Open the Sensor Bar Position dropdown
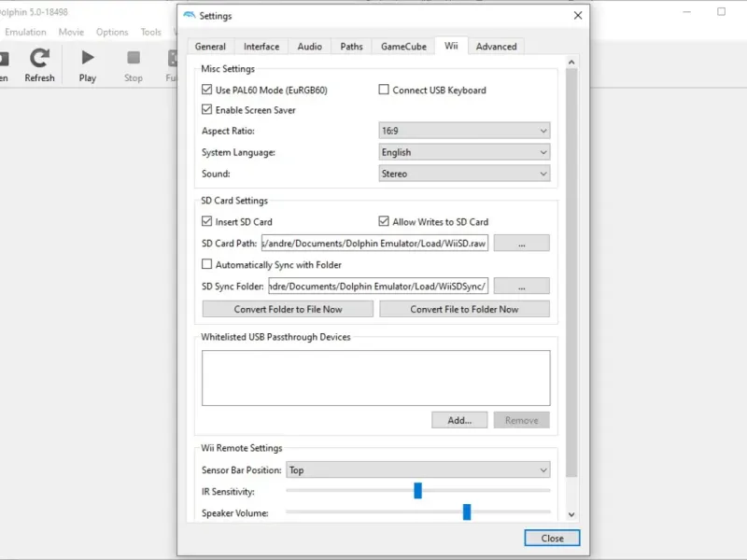The height and width of the screenshot is (560, 747). click(x=418, y=470)
